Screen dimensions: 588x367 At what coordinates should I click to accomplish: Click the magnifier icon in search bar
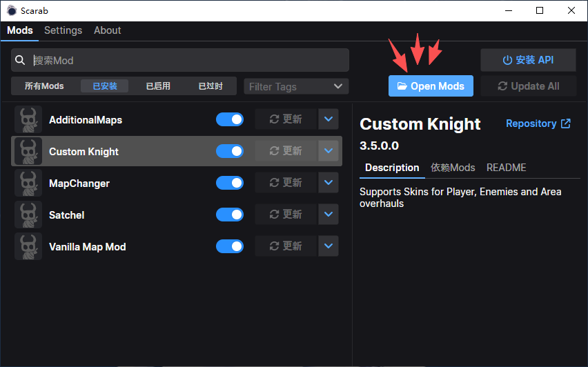(x=21, y=61)
